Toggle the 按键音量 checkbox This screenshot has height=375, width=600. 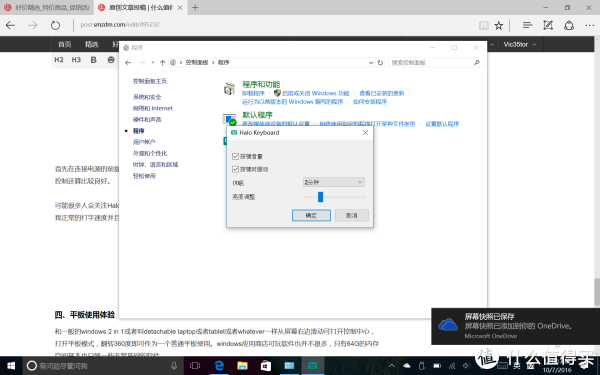(x=235, y=156)
